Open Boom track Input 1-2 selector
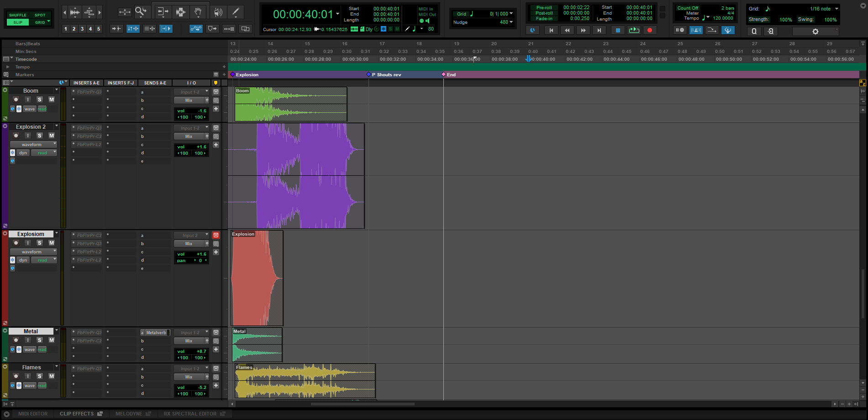 click(191, 92)
